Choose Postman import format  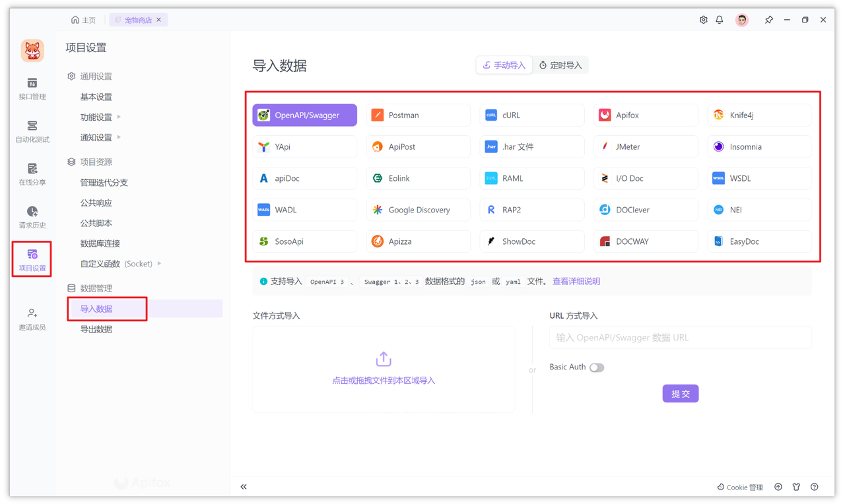pyautogui.click(x=419, y=115)
